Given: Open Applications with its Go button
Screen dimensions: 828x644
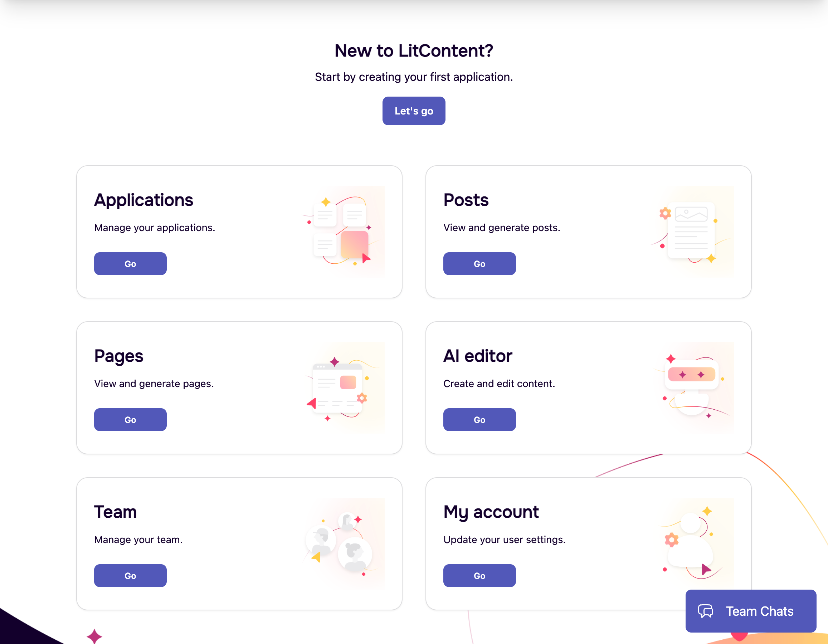Looking at the screenshot, I should click(130, 264).
